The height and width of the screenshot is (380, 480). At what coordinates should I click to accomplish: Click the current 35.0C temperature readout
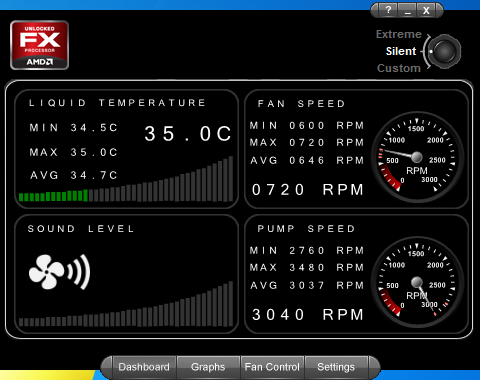click(188, 134)
